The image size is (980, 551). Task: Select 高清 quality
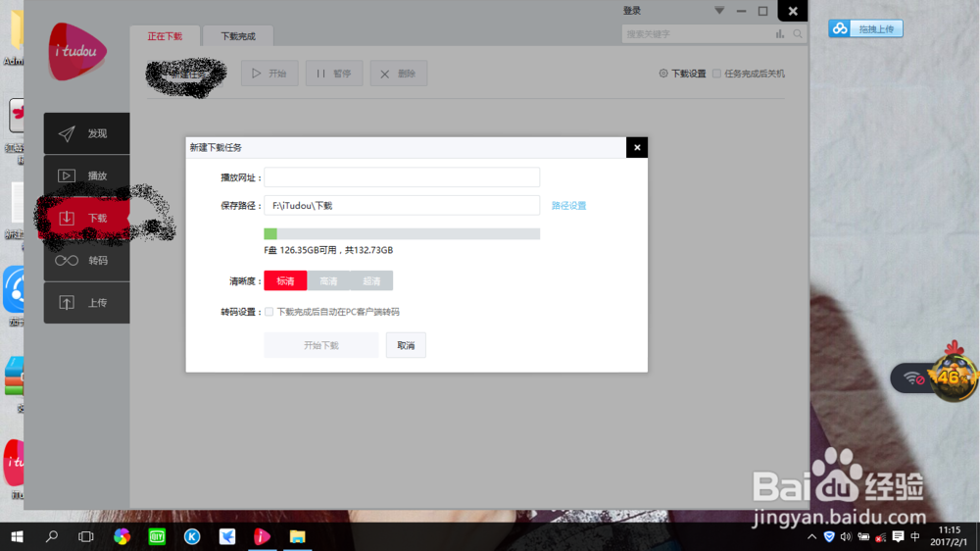[x=328, y=280]
